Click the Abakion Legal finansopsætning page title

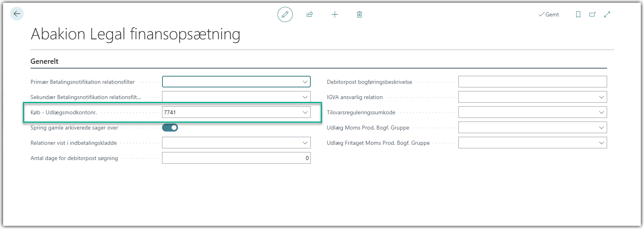pos(136,34)
